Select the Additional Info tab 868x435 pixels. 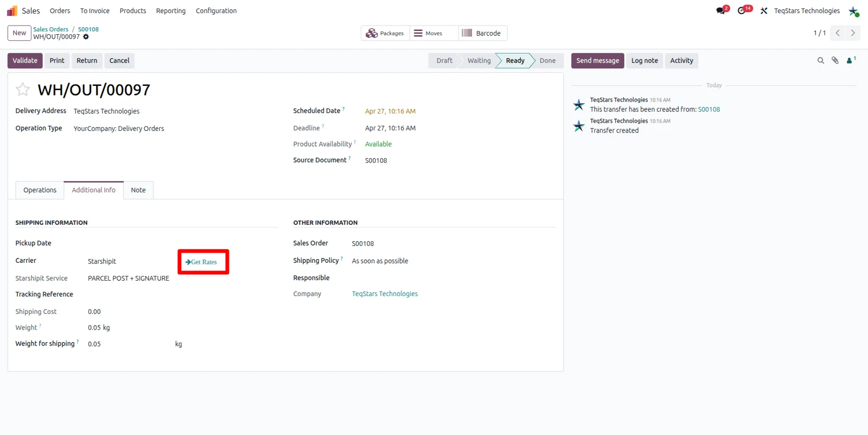pos(93,190)
